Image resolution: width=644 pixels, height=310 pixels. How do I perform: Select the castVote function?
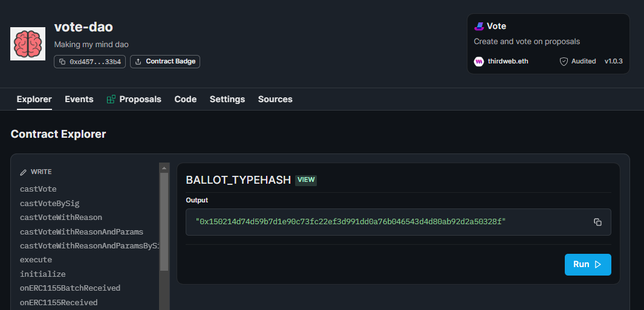[x=38, y=189]
